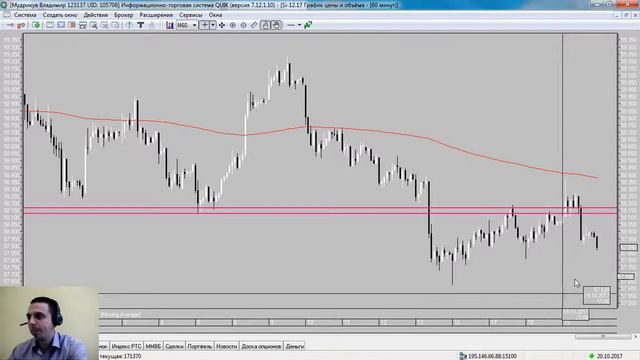Open the Сервисы menu
This screenshot has height=360, width=640.
point(191,15)
